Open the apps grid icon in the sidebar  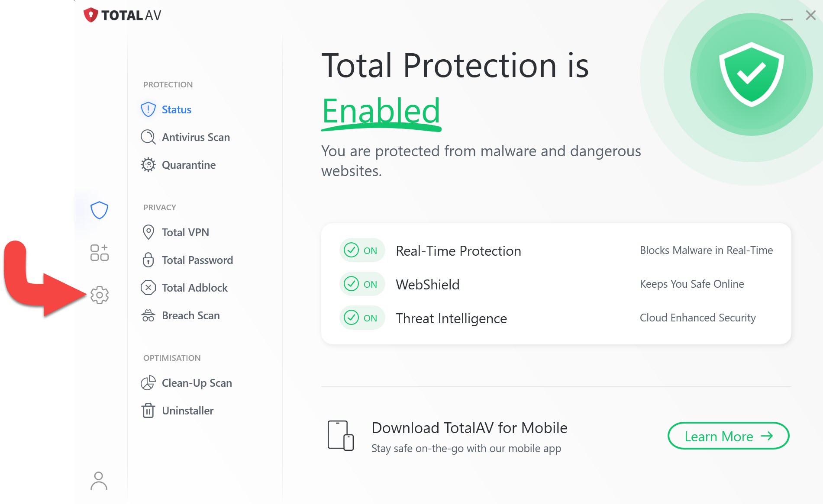[99, 253]
